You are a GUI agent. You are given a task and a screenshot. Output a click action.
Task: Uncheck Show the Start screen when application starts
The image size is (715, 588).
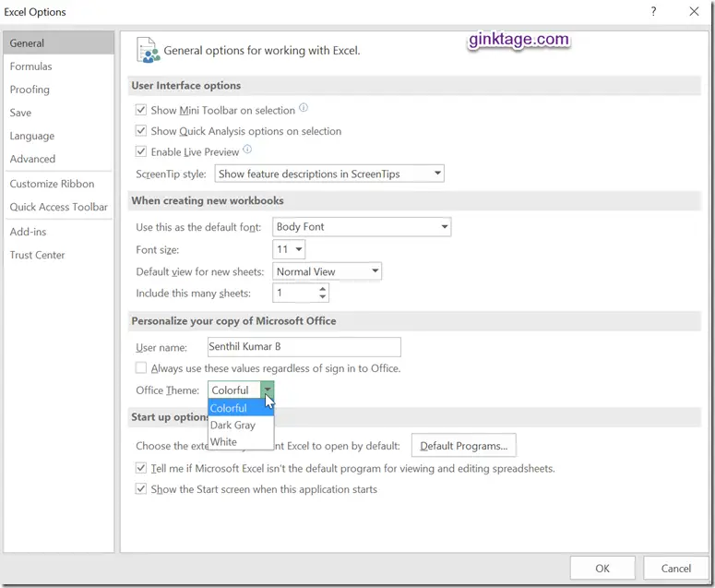141,489
